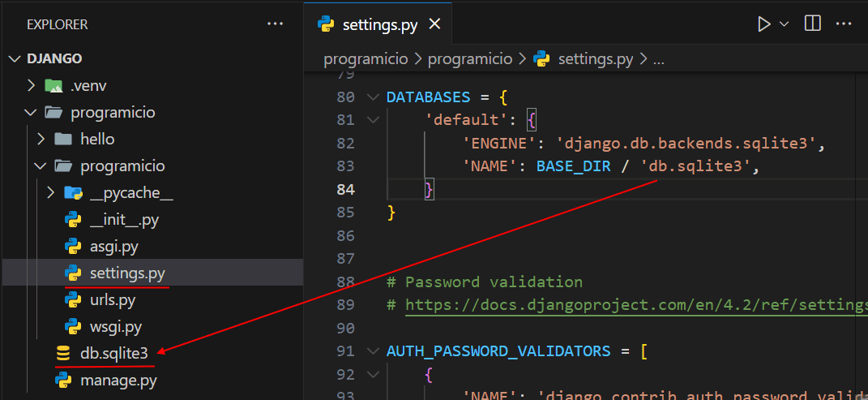Collapse the DJANGO root folder section
Image resolution: width=868 pixels, height=400 pixels.
tap(15, 58)
